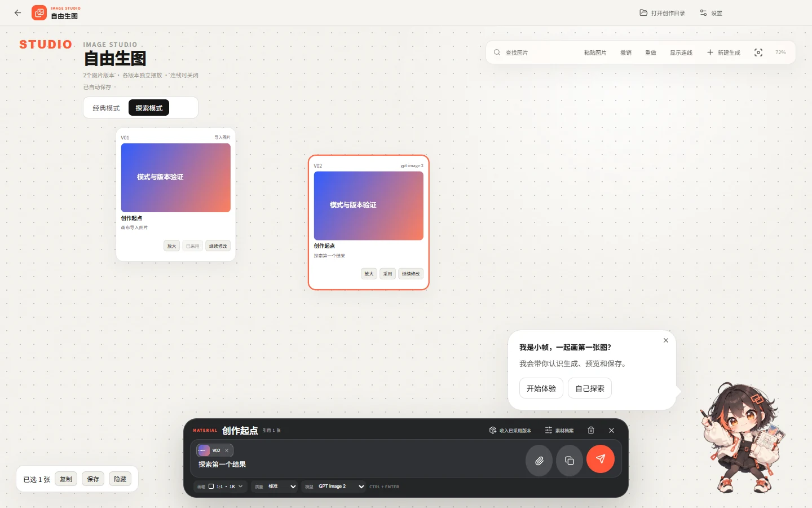Screen dimensions: 812x508
Task: Click 重做 redo in the toolbar
Action: [x=651, y=52]
